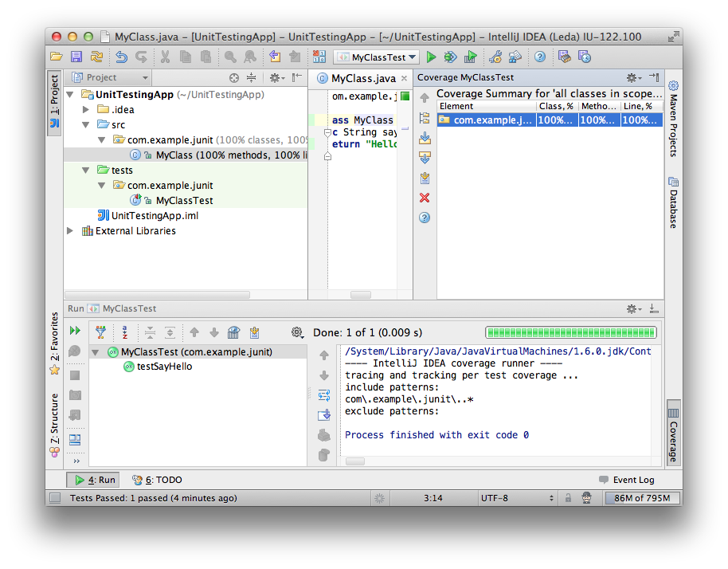Click Coverage panel help icon

click(x=425, y=218)
